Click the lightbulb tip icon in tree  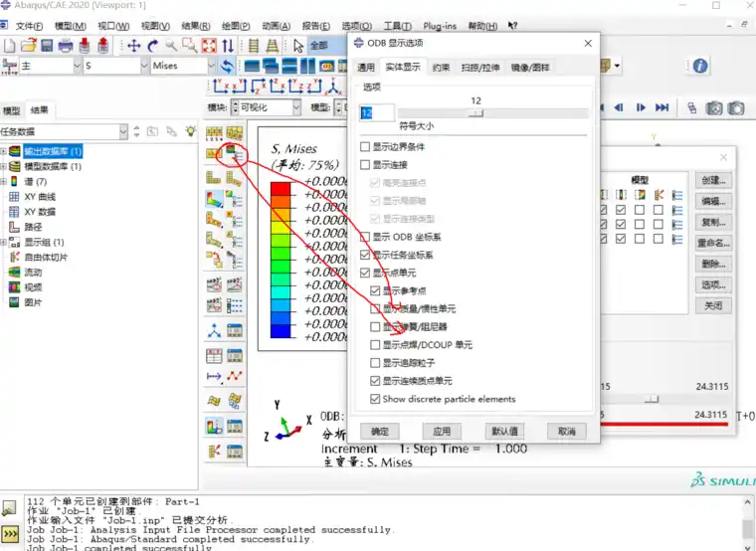pos(190,131)
